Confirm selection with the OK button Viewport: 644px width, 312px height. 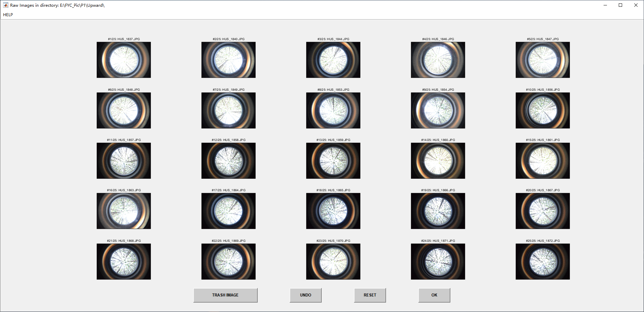pos(434,295)
